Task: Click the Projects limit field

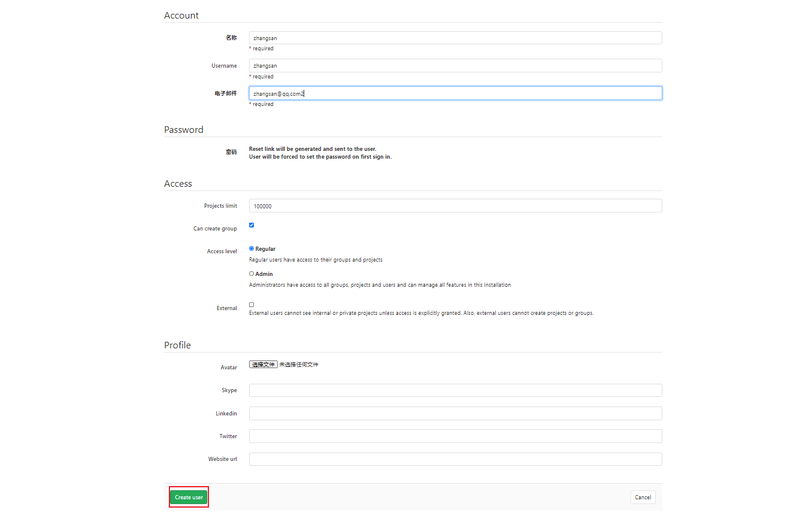Action: click(455, 205)
